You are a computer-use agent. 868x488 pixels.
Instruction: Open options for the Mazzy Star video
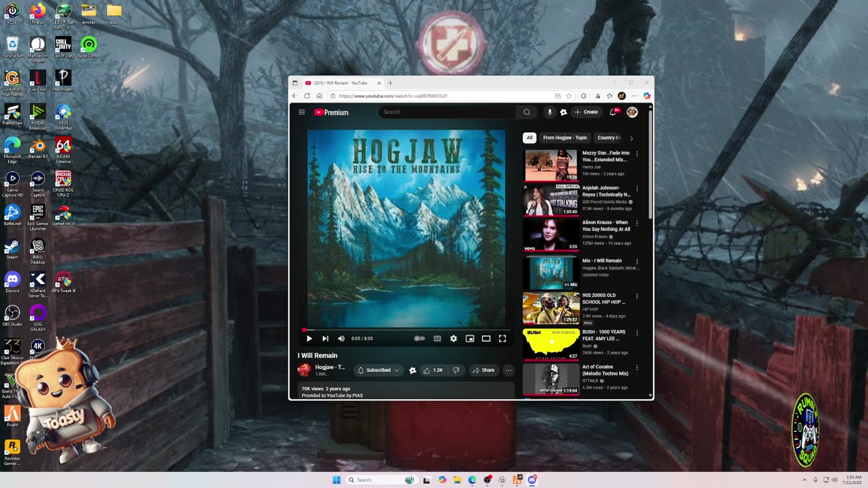[x=637, y=154]
